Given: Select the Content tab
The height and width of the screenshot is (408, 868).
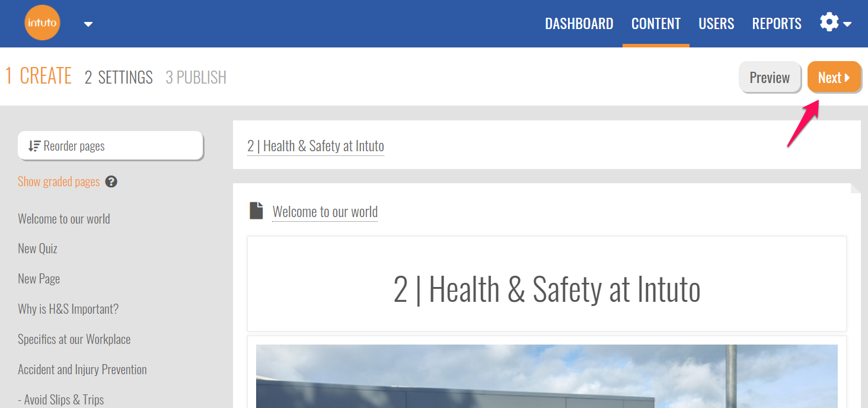Looking at the screenshot, I should (656, 24).
